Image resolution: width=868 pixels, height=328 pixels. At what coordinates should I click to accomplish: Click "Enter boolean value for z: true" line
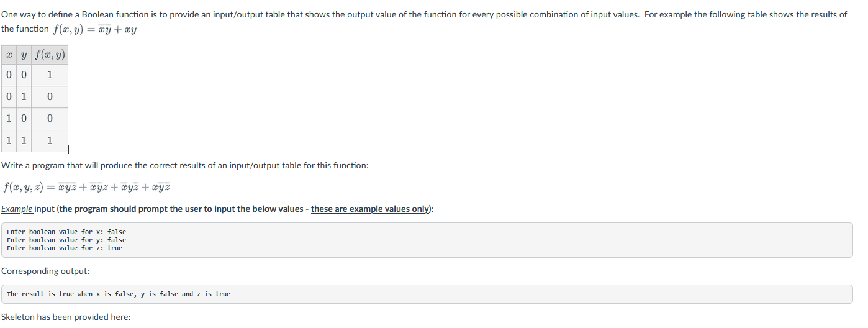coord(65,248)
